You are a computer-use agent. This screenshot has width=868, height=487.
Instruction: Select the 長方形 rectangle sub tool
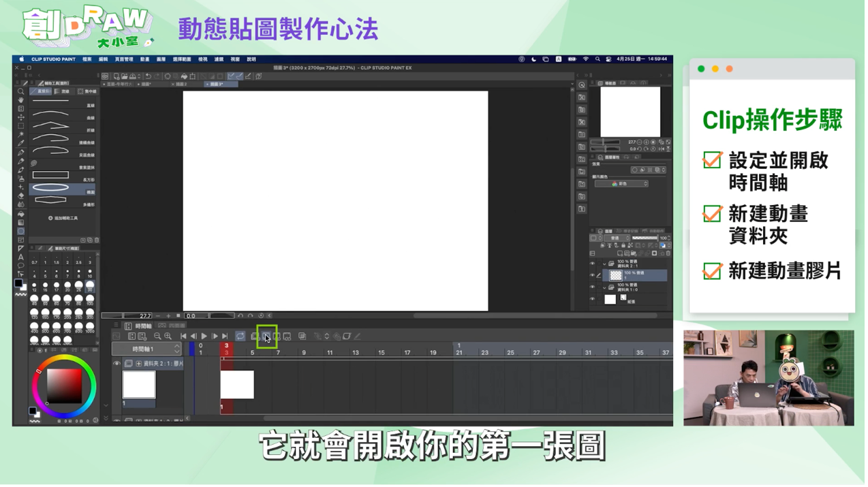pyautogui.click(x=62, y=176)
